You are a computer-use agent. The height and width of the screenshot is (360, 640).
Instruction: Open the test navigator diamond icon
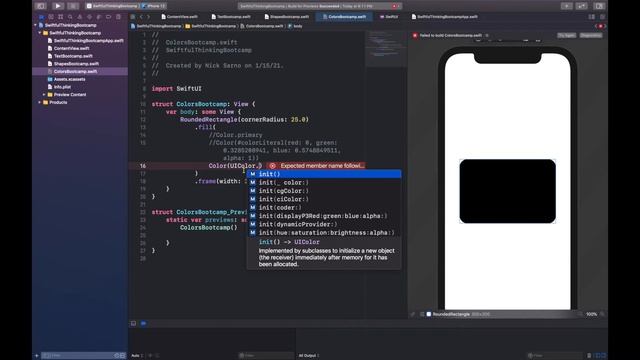coord(89,17)
